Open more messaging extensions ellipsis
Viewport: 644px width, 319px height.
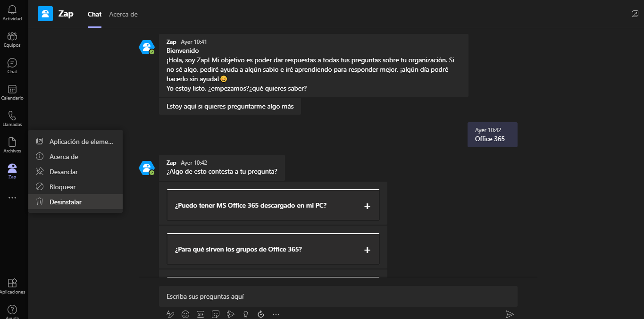(x=276, y=314)
